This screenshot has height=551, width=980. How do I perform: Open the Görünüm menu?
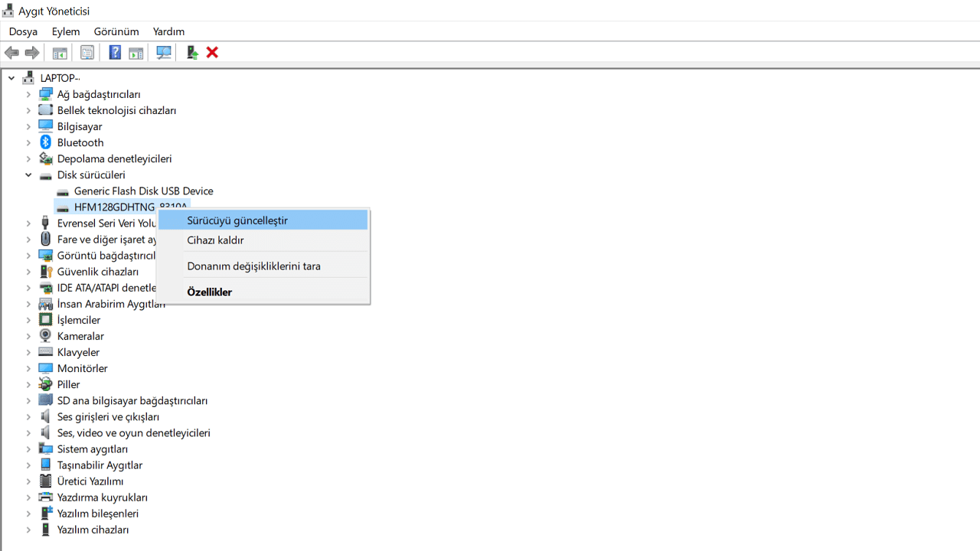(x=116, y=31)
